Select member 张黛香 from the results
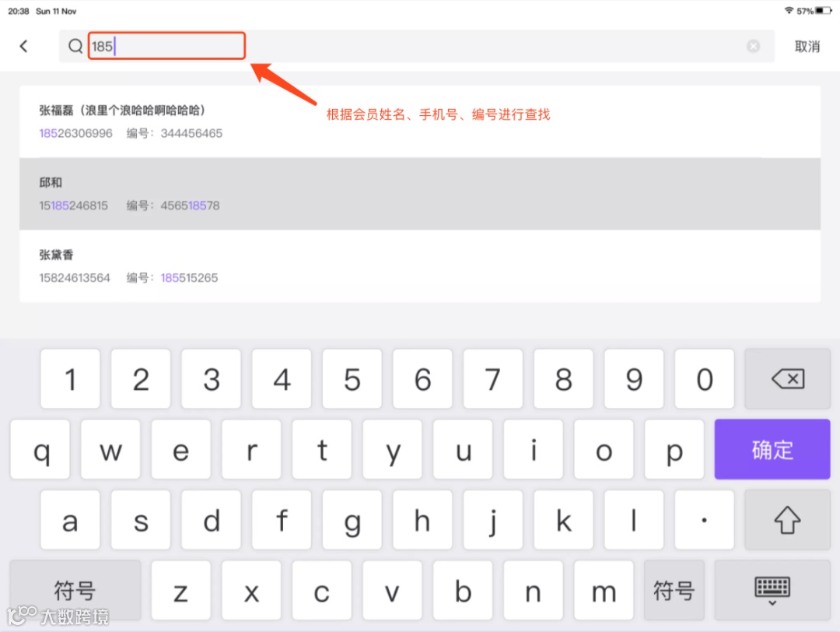 click(x=420, y=266)
